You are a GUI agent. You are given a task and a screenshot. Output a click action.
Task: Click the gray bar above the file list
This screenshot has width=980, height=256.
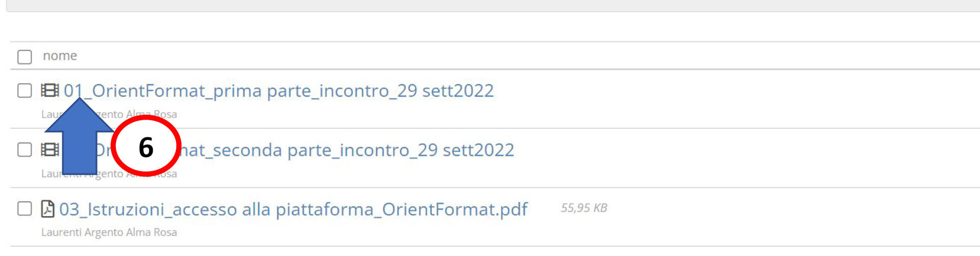tap(490, 5)
